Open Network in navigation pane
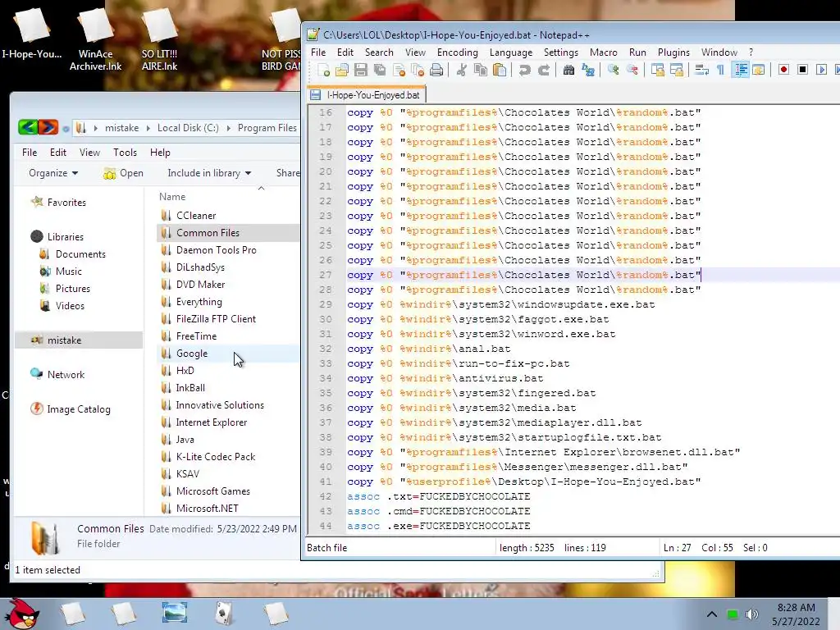 (66, 374)
